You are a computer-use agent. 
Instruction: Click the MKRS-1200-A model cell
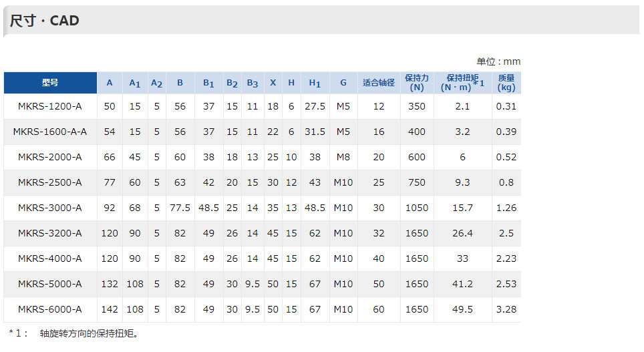tap(49, 106)
